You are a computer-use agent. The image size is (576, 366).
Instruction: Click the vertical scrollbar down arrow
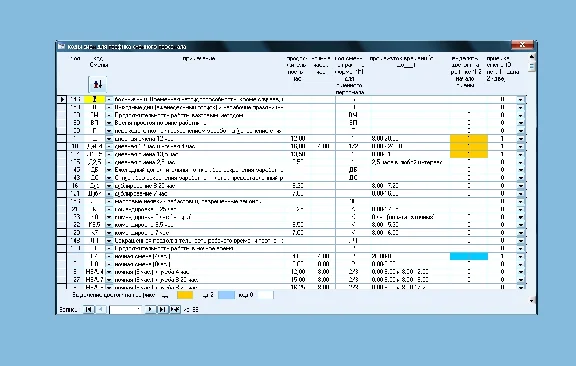click(532, 301)
